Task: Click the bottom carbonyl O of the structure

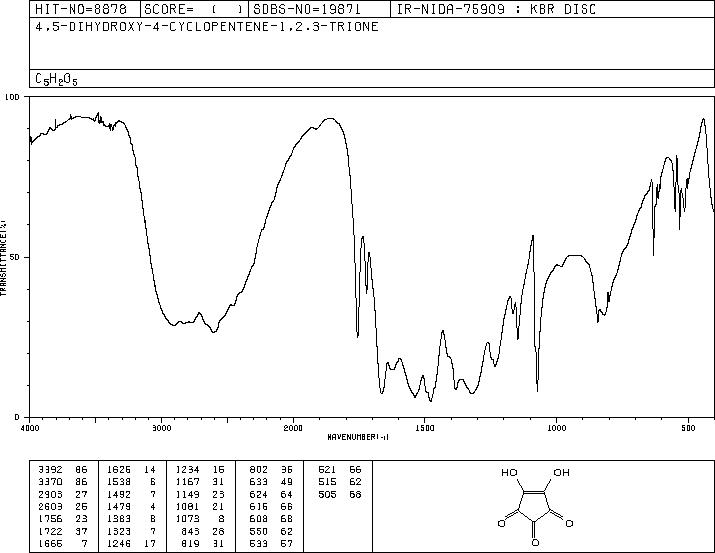Action: tap(535, 543)
